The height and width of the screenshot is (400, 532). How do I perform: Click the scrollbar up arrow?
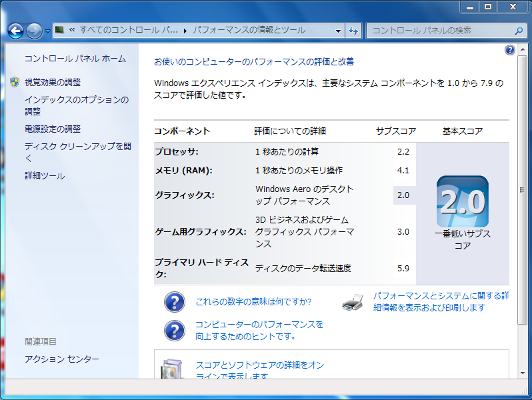[x=523, y=50]
